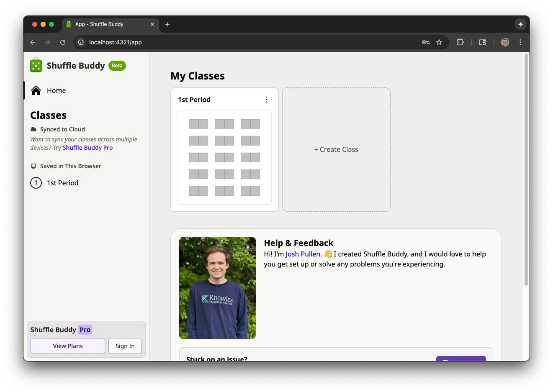This screenshot has height=392, width=553.
Task: Click the Sign In button
Action: (x=125, y=346)
